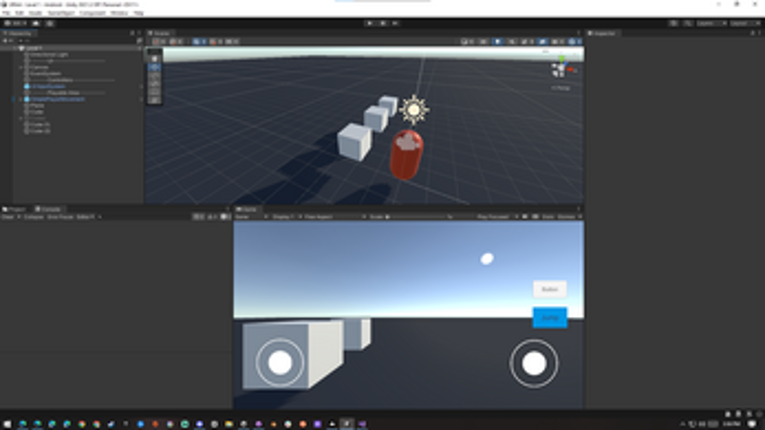This screenshot has height=430, width=765.
Task: Open the account dropdown in top-left toolbar
Action: tap(16, 23)
